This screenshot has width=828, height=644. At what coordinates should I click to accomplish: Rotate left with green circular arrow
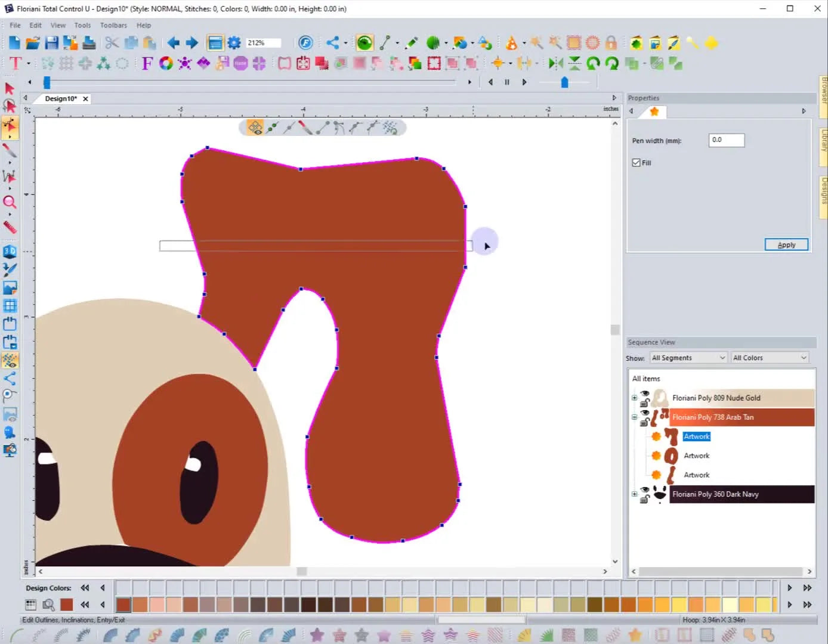click(593, 63)
